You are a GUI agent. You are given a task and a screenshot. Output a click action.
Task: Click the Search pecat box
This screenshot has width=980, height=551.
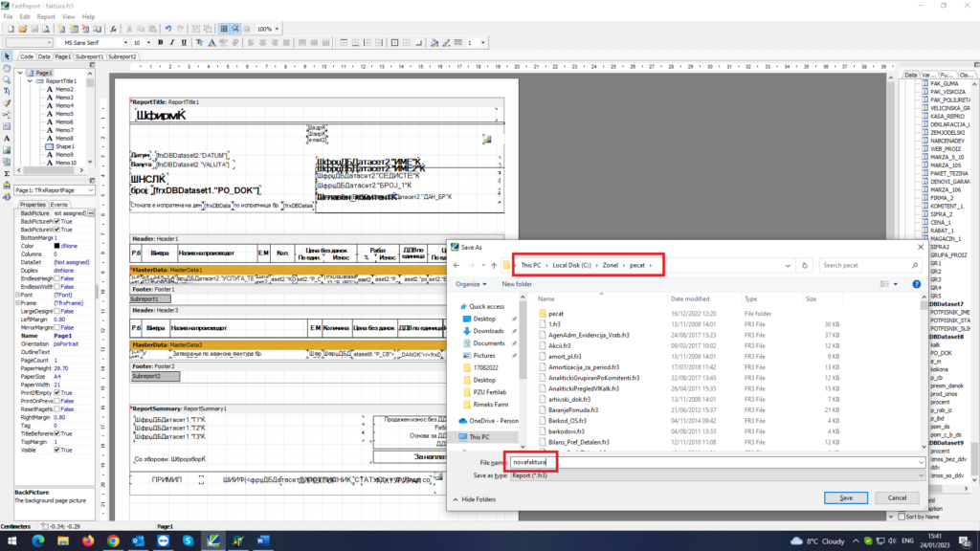[x=870, y=266]
